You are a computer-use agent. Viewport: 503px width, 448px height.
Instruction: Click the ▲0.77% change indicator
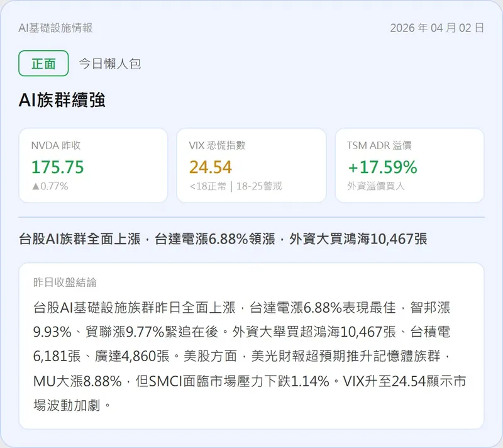(50, 186)
